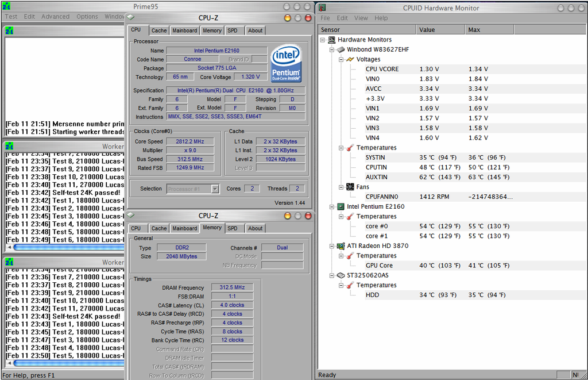Click the hard drive icon beside ST3250620AS
Image resolution: width=588 pixels, height=380 pixels.
tap(341, 275)
